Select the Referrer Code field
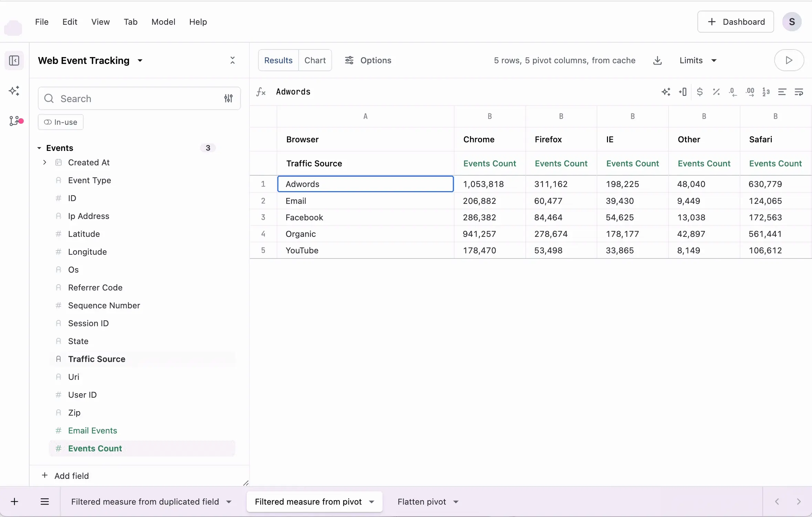 click(x=142, y=287)
